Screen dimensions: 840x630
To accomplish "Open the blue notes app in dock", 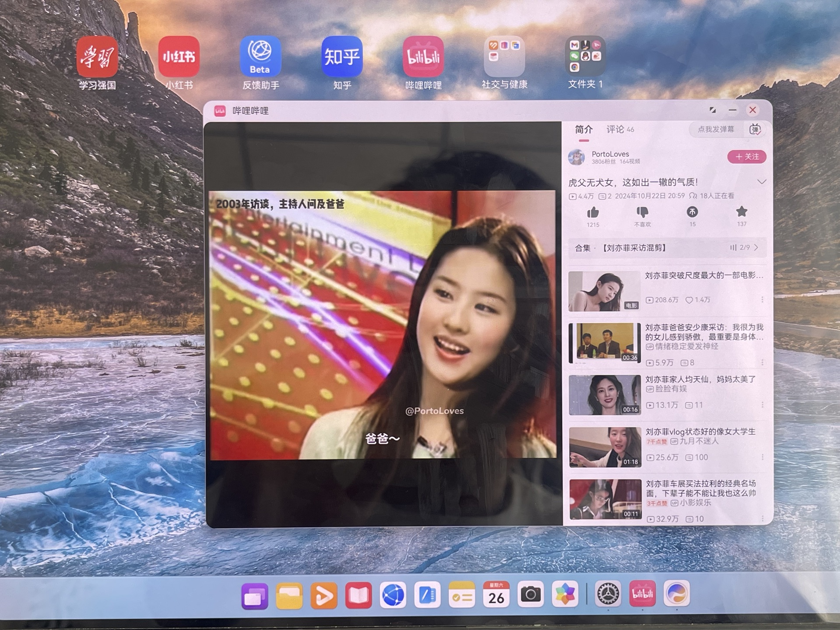I will tap(427, 595).
